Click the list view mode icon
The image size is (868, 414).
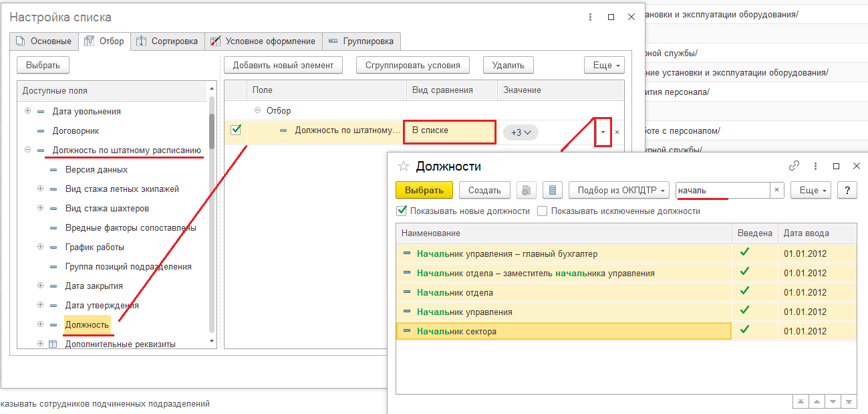click(x=552, y=191)
